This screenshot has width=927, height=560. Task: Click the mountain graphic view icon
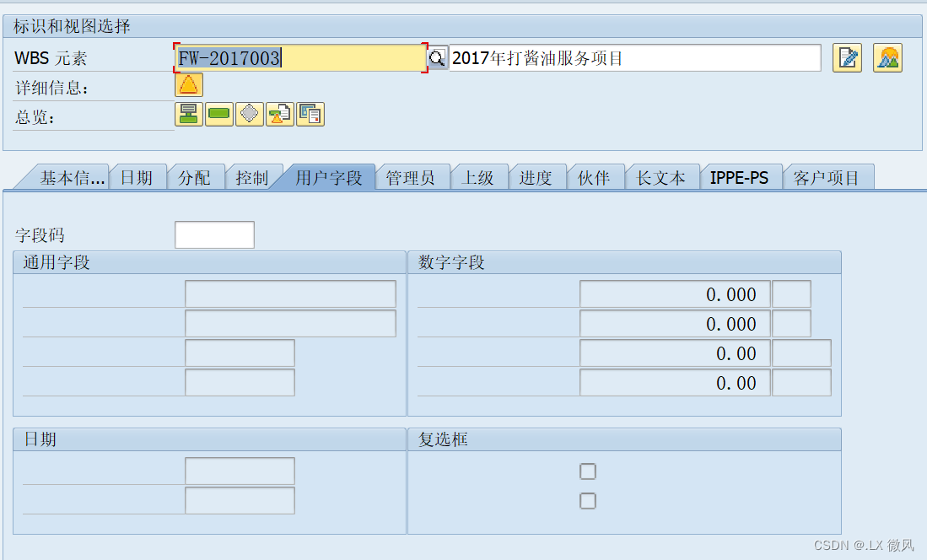887,57
